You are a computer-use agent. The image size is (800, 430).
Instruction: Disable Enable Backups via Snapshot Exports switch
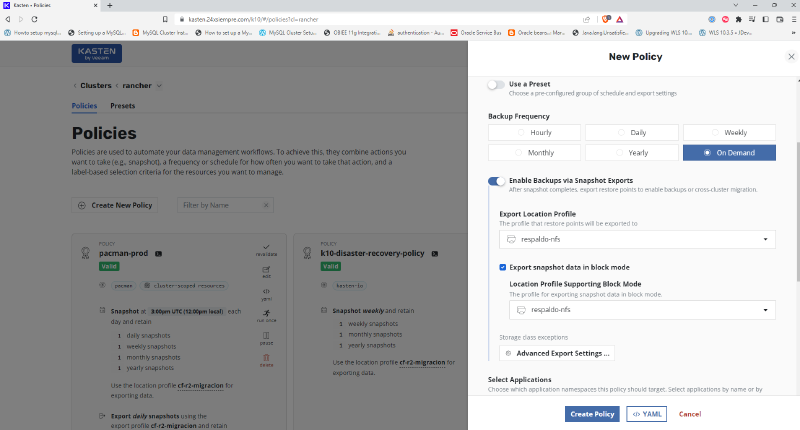[496, 181]
